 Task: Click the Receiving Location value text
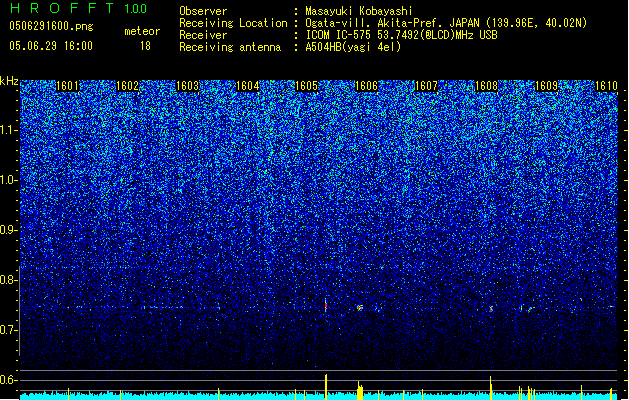tap(446, 23)
